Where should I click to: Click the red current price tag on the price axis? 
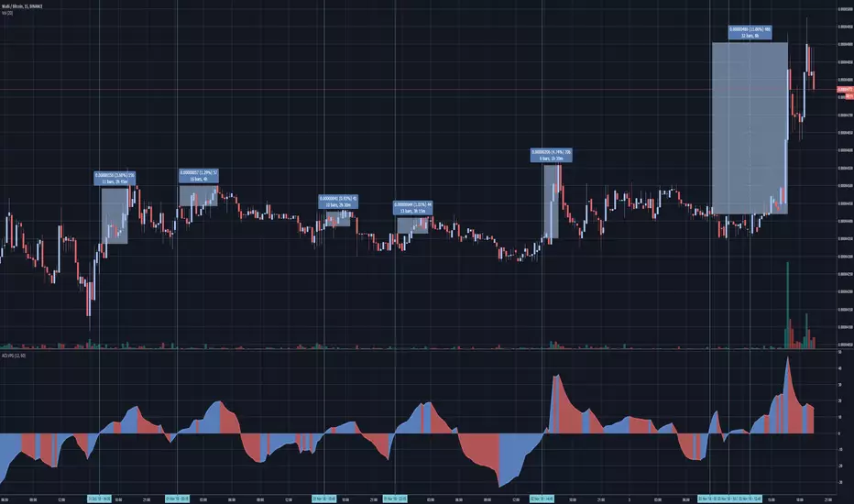(845, 90)
